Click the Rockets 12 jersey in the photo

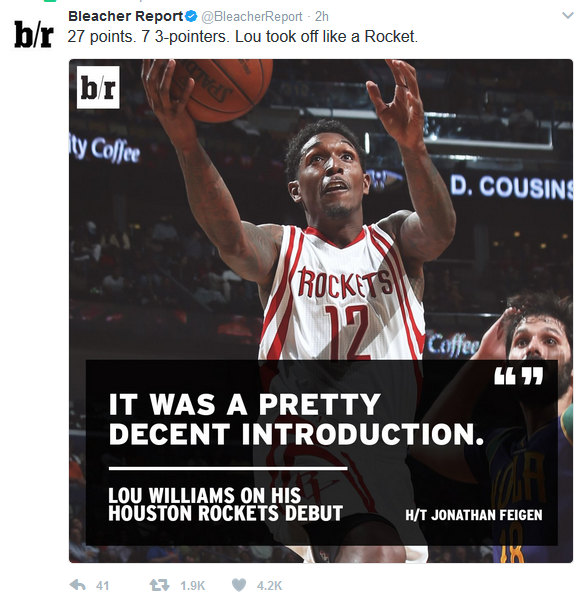pyautogui.click(x=342, y=294)
